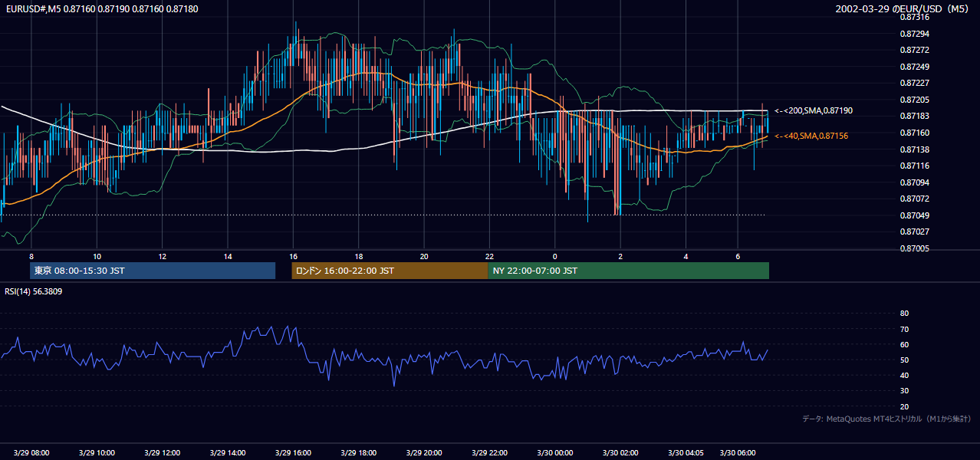Click the MetaQuotes MT4 data source note
The width and height of the screenshot is (980, 460).
tap(886, 419)
